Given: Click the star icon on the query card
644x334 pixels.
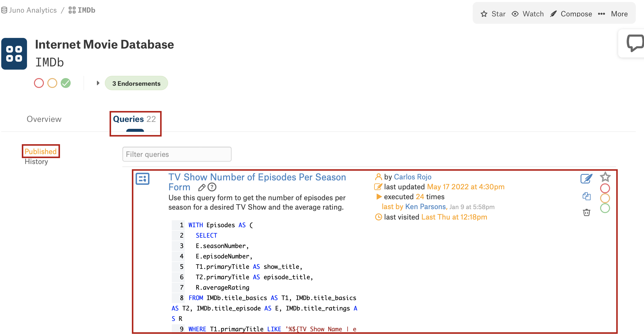Looking at the screenshot, I should pos(605,177).
